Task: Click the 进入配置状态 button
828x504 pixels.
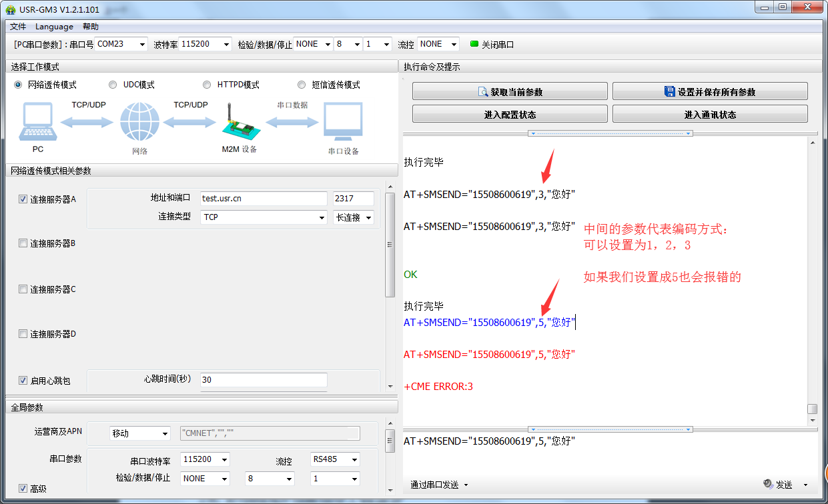Action: coord(510,115)
